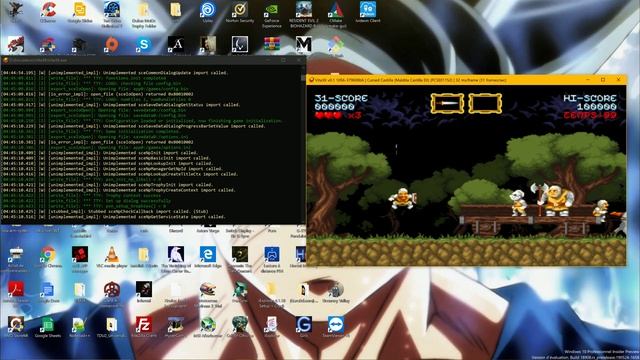Viewport: 640px width, 360px height.
Task: Select the sceNpBasicInit log line
Action: click(106, 158)
